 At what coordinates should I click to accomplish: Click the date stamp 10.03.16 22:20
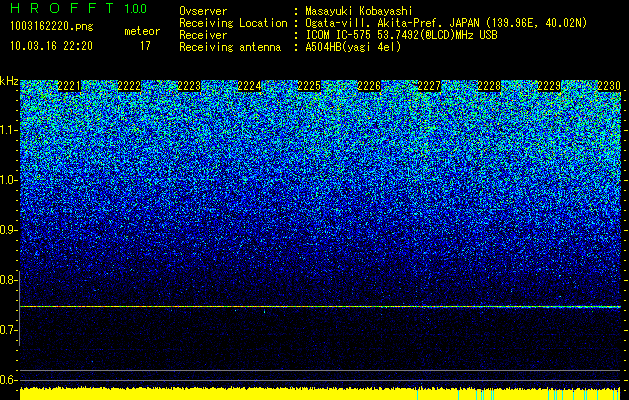[x=51, y=46]
